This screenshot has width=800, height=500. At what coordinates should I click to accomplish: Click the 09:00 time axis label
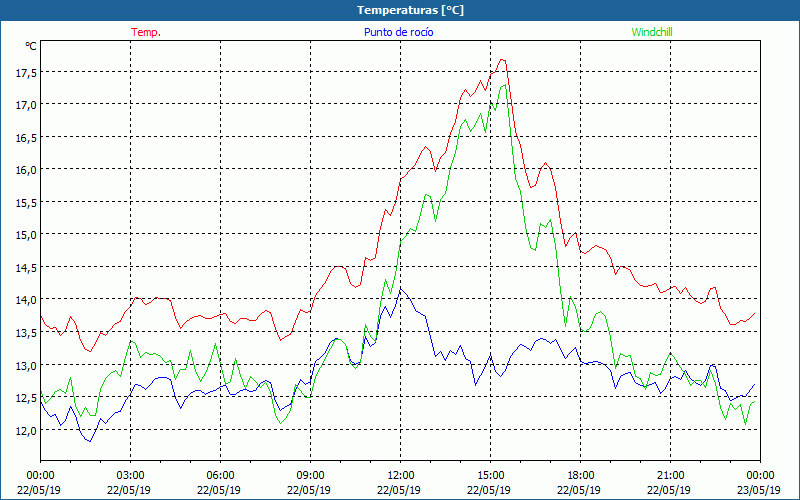[310, 476]
